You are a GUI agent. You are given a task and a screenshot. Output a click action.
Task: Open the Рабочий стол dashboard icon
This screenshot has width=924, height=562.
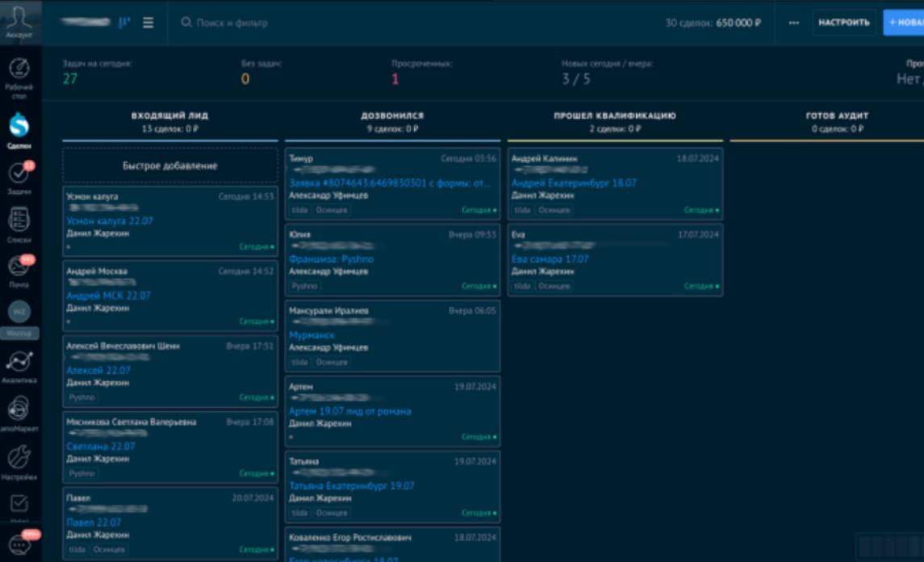[19, 69]
